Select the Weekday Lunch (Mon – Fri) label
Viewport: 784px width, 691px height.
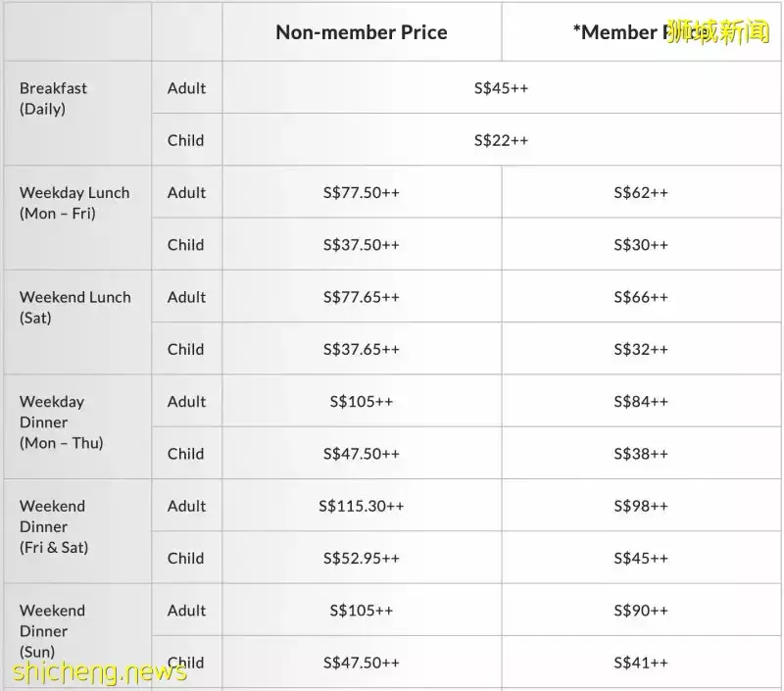pos(73,203)
